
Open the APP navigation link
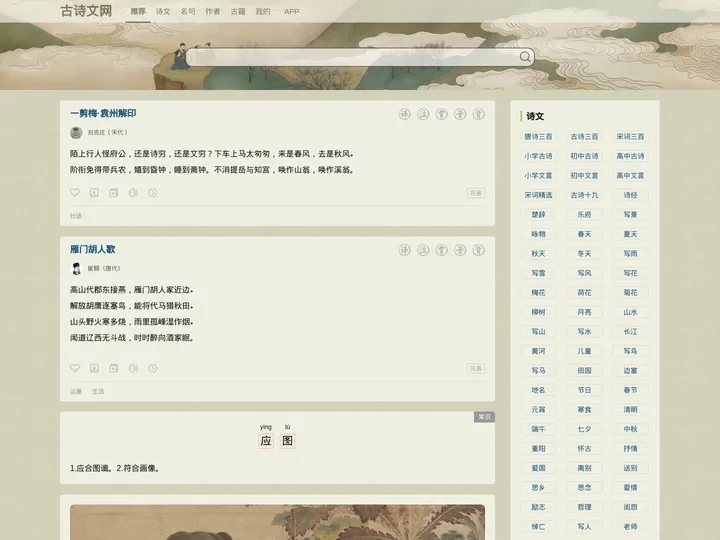[x=292, y=11]
